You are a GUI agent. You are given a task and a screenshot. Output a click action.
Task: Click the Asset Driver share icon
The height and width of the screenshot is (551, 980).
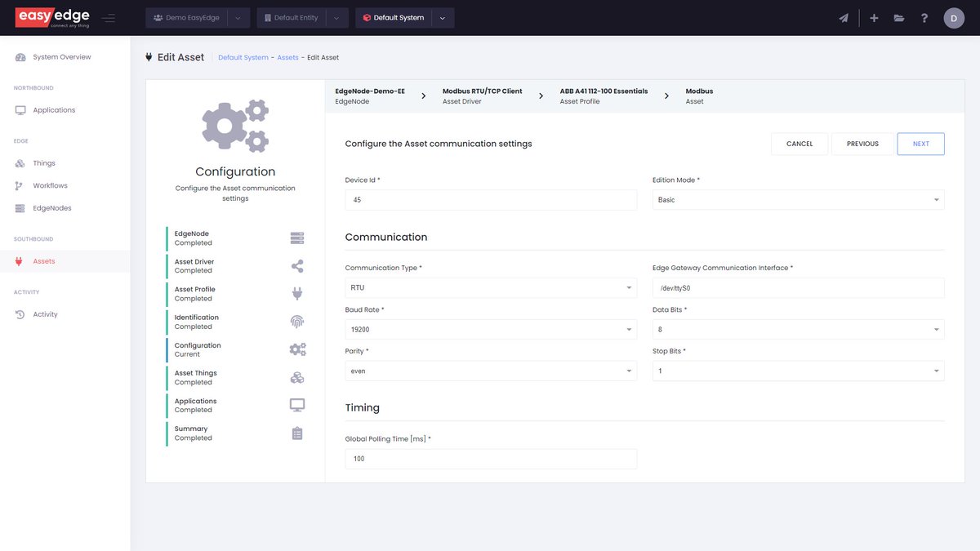point(297,264)
